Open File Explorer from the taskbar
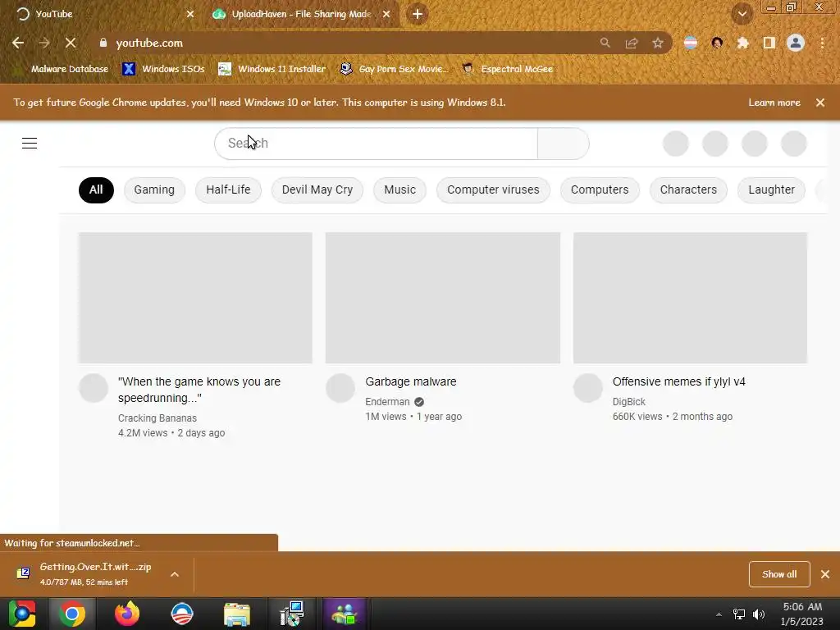 [236, 614]
